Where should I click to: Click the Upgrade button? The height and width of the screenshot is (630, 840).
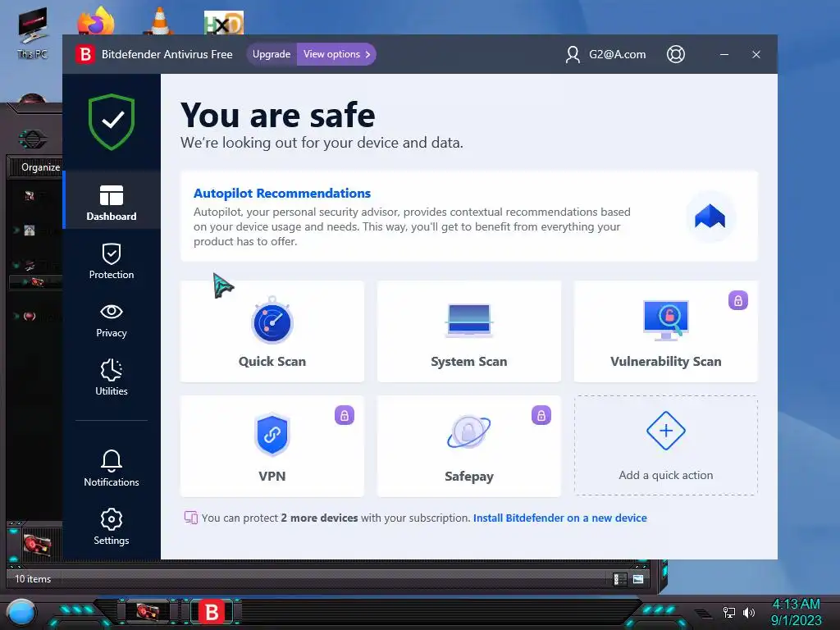(272, 54)
